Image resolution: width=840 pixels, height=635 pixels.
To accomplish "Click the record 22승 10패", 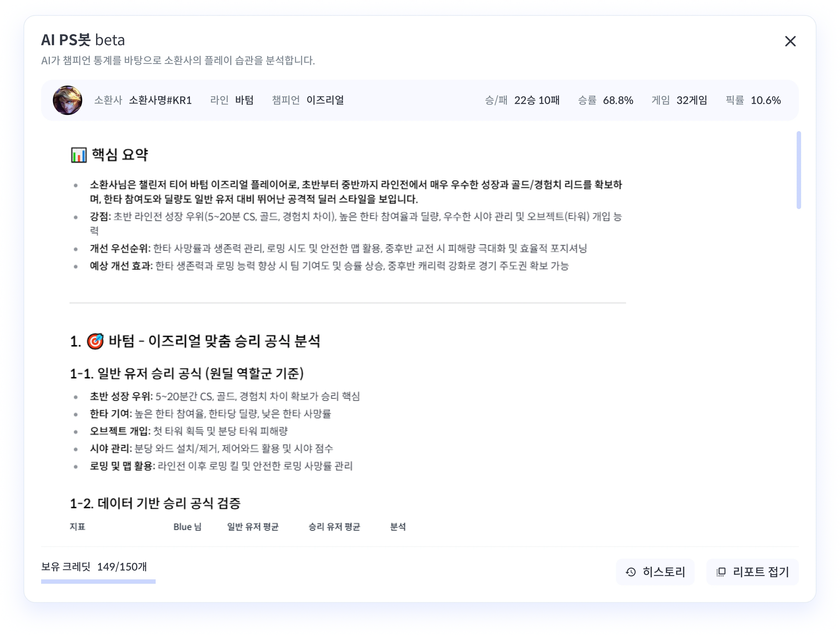I will 537,100.
